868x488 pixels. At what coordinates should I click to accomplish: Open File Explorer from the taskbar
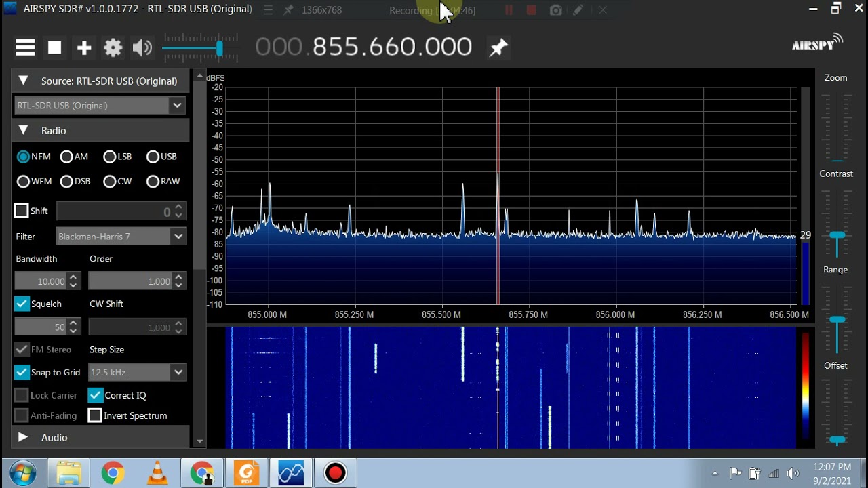point(68,472)
